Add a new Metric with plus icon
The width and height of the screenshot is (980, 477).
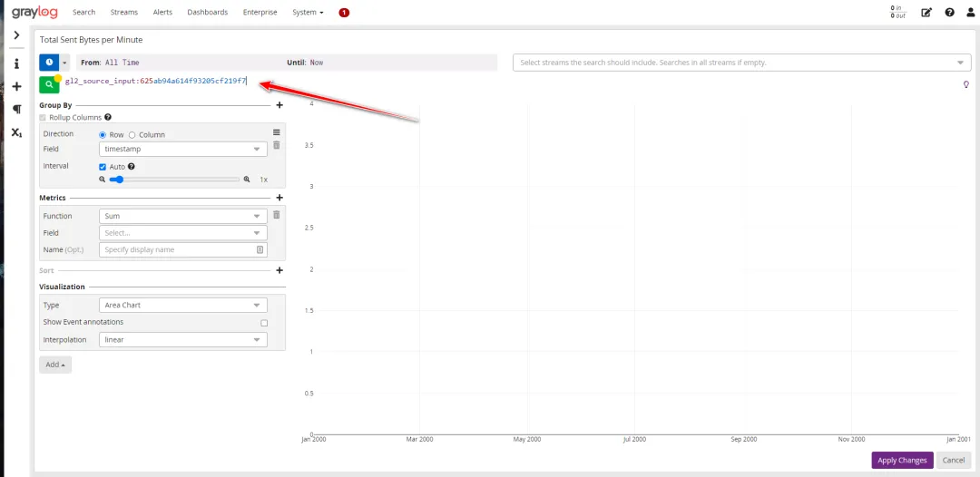(279, 198)
